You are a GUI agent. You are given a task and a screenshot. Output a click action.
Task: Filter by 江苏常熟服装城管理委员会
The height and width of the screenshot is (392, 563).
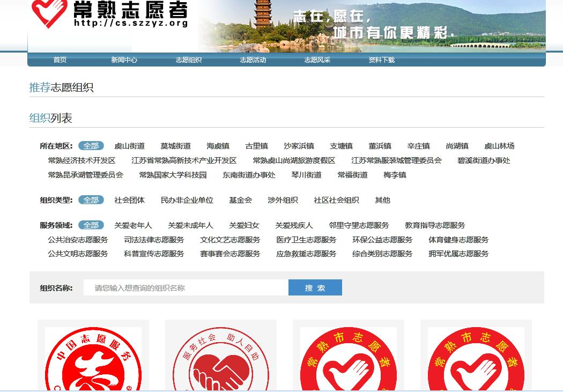pyautogui.click(x=396, y=160)
